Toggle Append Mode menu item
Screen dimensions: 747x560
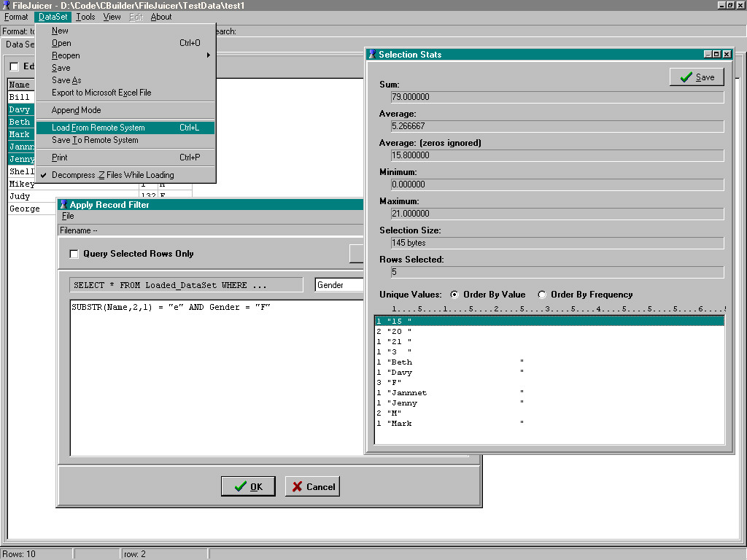pyautogui.click(x=125, y=110)
